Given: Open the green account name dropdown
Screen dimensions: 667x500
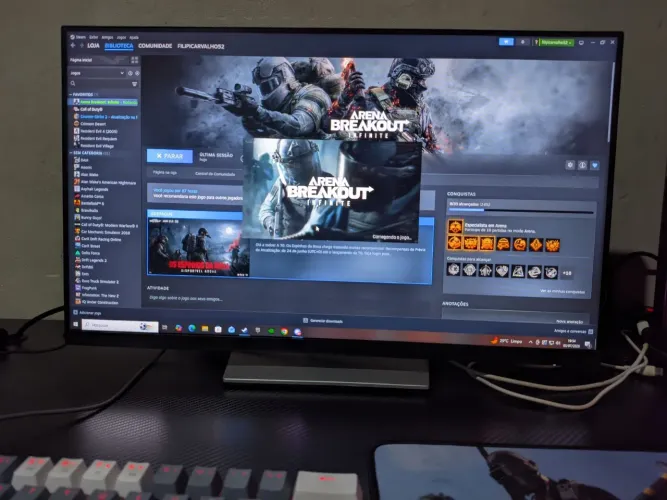Looking at the screenshot, I should 557,42.
